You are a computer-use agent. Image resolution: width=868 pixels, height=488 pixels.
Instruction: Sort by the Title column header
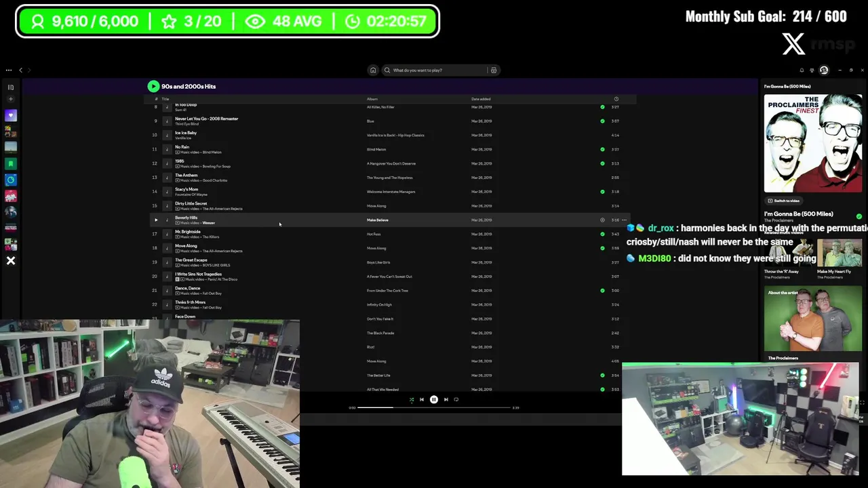point(165,99)
